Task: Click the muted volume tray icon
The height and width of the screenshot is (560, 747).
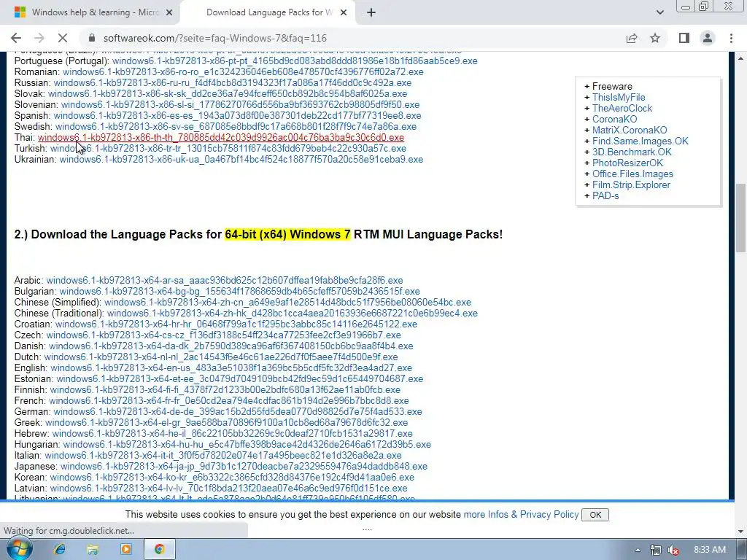Action: pos(673,550)
